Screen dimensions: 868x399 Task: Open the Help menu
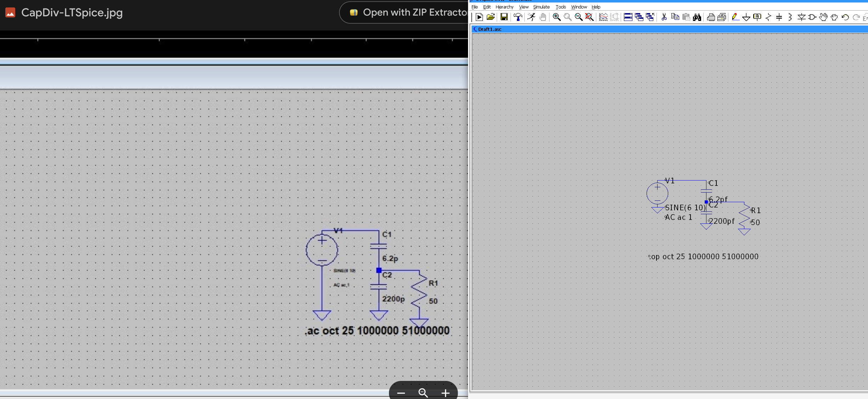coord(596,7)
